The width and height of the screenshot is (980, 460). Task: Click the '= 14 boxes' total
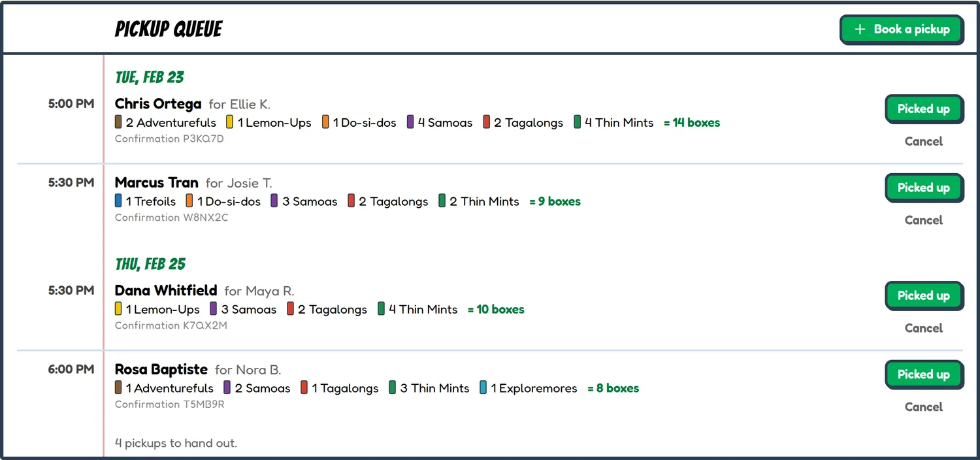(692, 123)
